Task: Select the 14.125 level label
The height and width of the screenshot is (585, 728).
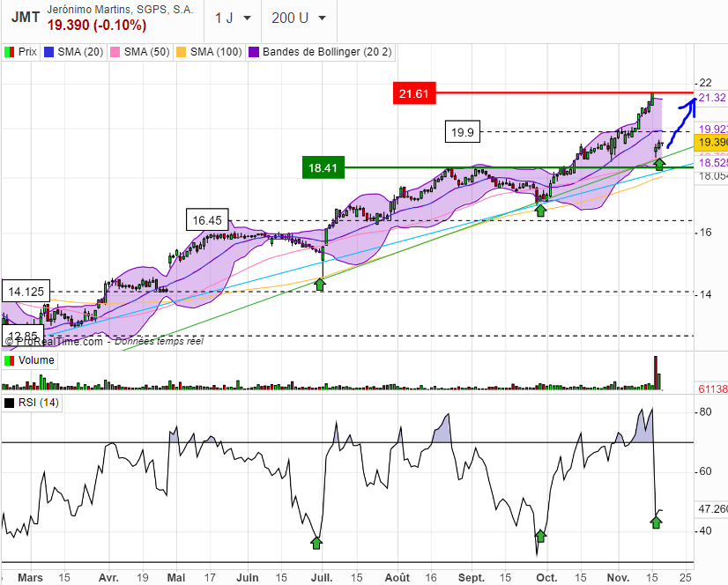Action: pos(26,292)
